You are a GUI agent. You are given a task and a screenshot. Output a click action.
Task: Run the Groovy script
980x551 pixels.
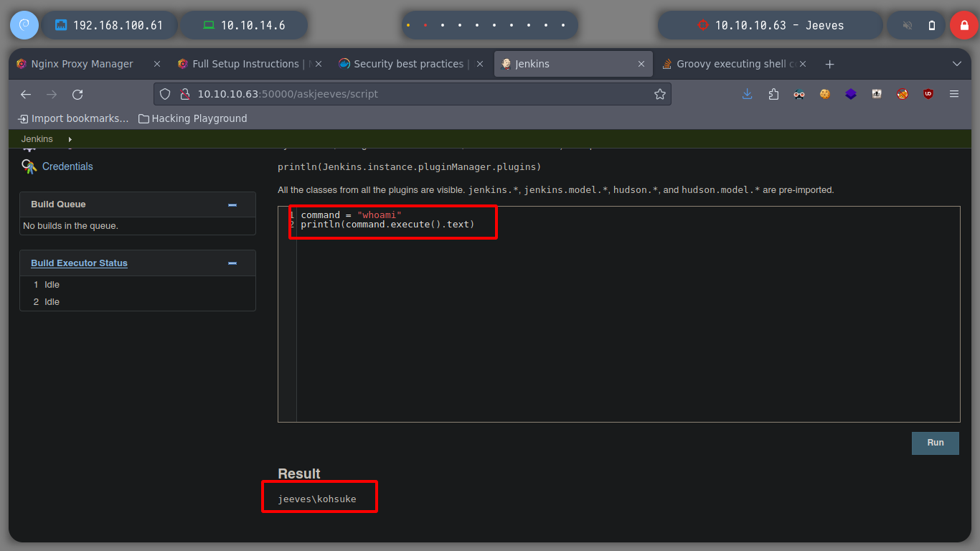[936, 443]
